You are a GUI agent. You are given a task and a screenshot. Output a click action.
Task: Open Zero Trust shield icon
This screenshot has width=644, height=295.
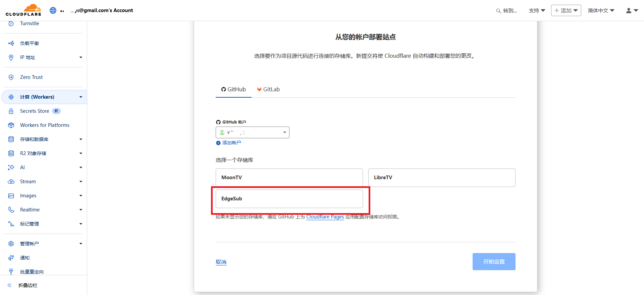pyautogui.click(x=11, y=77)
